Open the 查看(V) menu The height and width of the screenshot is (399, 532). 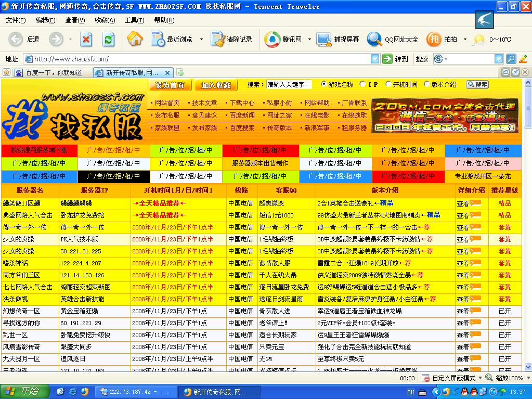76,20
